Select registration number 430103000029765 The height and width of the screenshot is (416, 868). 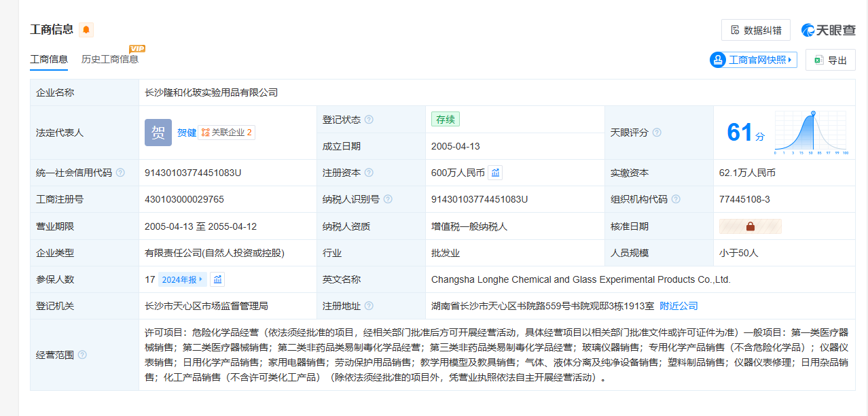point(185,199)
